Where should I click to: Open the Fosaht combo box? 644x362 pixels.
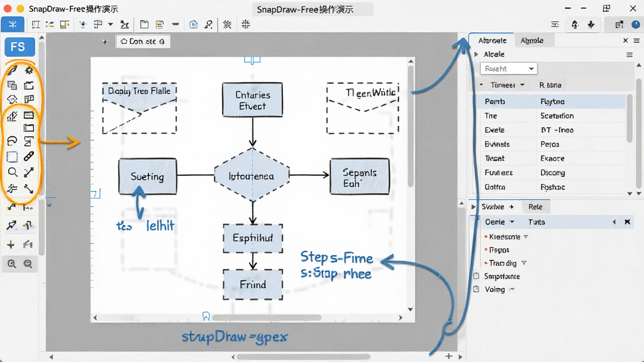tap(508, 69)
